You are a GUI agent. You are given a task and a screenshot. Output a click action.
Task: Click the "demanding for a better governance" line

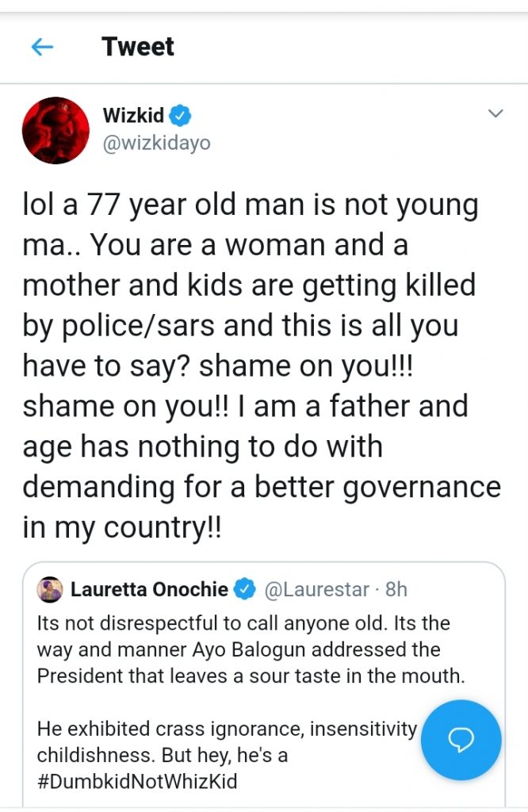pyautogui.click(x=262, y=486)
